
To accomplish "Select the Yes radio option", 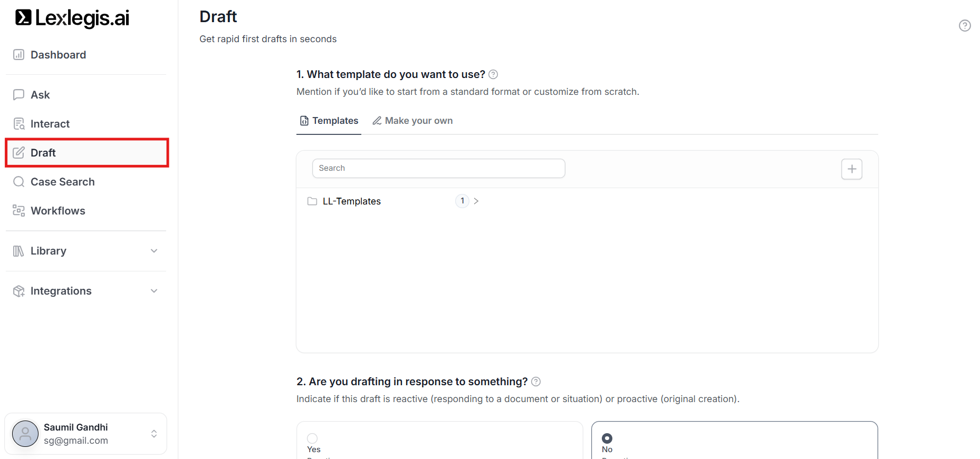I will click(312, 438).
